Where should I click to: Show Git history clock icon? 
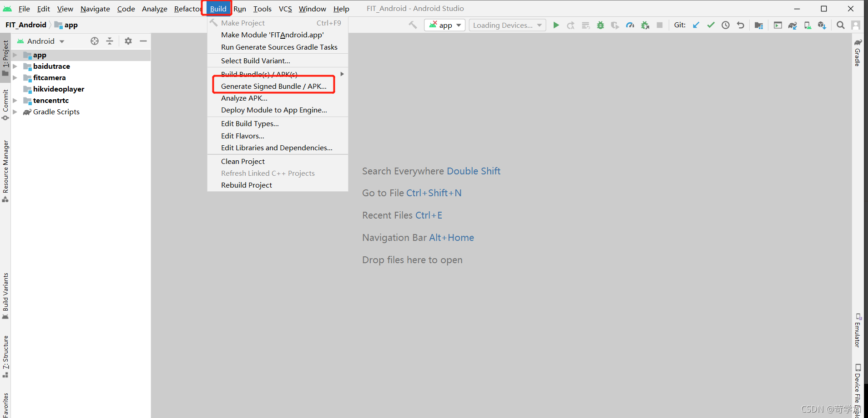click(726, 25)
